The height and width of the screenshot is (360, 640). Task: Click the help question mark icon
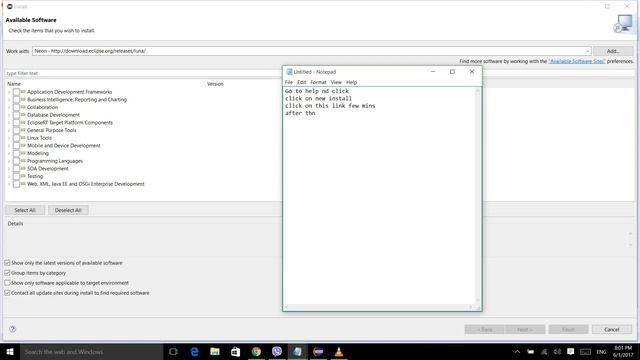13,329
